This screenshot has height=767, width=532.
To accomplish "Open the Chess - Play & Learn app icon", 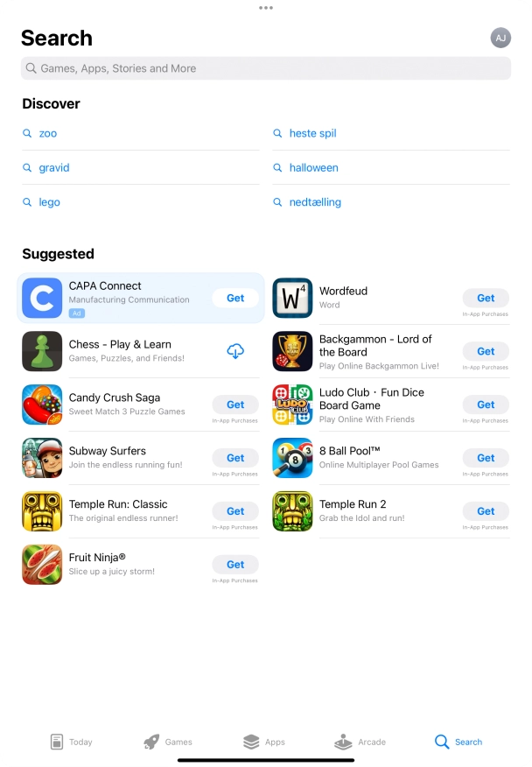I will [x=42, y=351].
